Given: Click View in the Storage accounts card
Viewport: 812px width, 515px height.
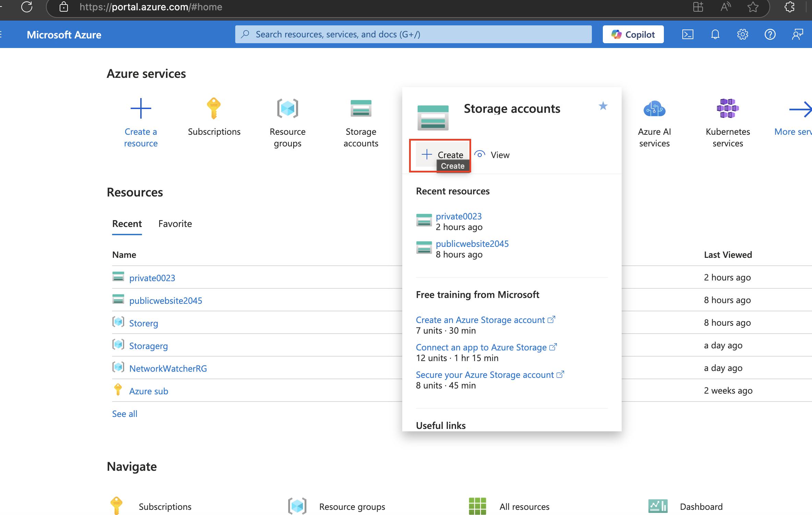Looking at the screenshot, I should pyautogui.click(x=492, y=155).
